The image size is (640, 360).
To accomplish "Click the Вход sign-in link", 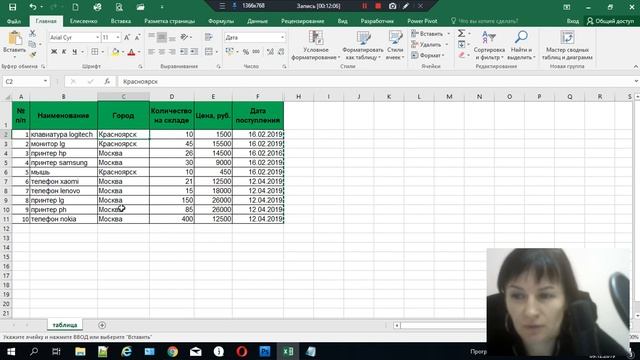I will (x=573, y=21).
